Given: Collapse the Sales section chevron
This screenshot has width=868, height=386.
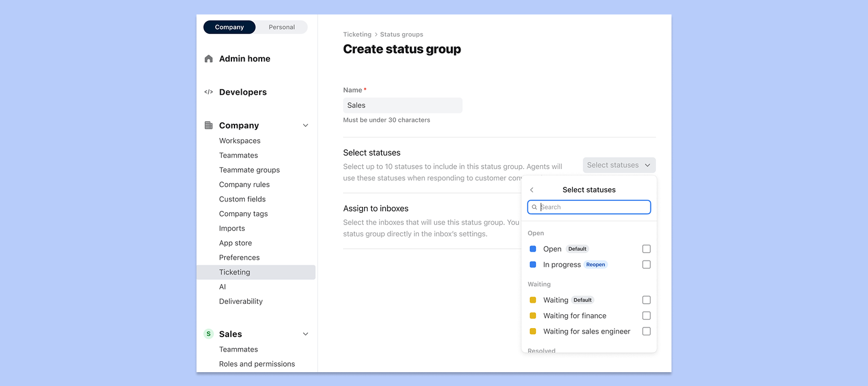Looking at the screenshot, I should point(306,334).
